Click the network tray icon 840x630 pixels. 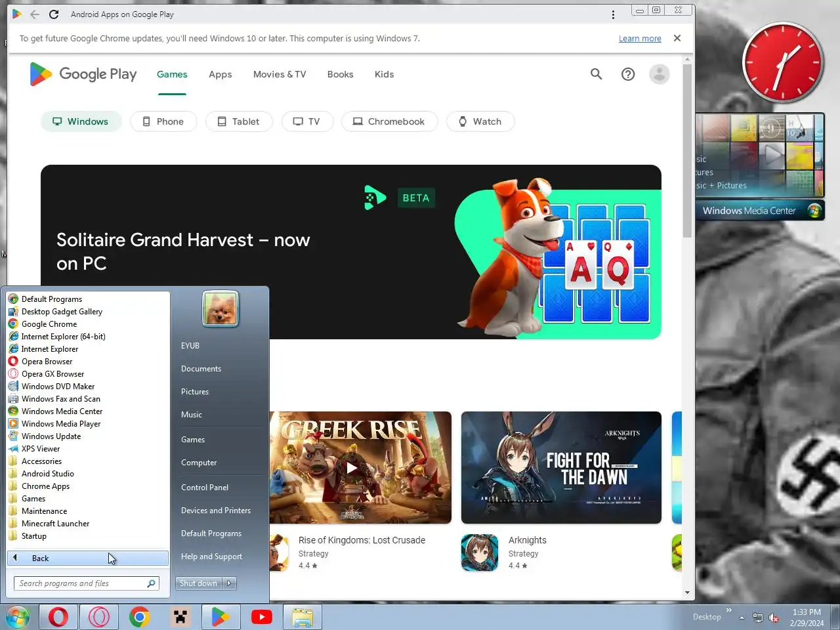(758, 618)
